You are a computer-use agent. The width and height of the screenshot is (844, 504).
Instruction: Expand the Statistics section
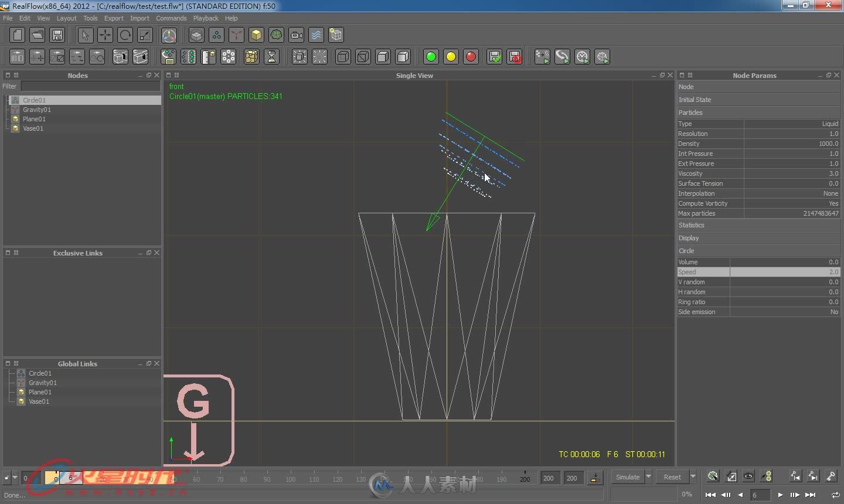click(x=758, y=225)
